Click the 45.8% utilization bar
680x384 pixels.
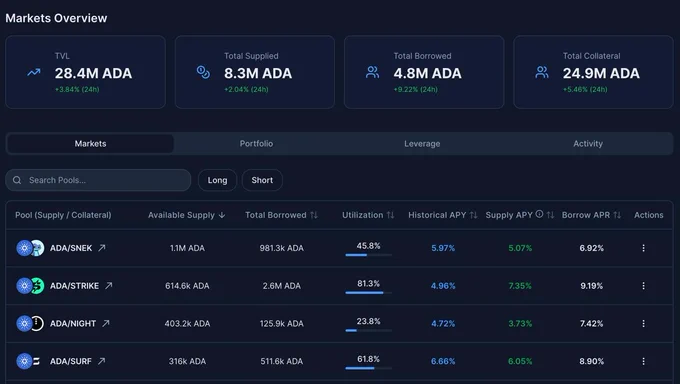click(x=369, y=255)
